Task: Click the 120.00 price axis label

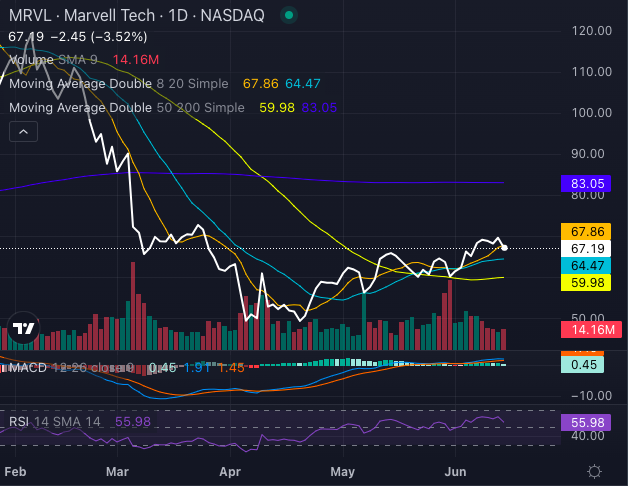Action: tap(592, 31)
